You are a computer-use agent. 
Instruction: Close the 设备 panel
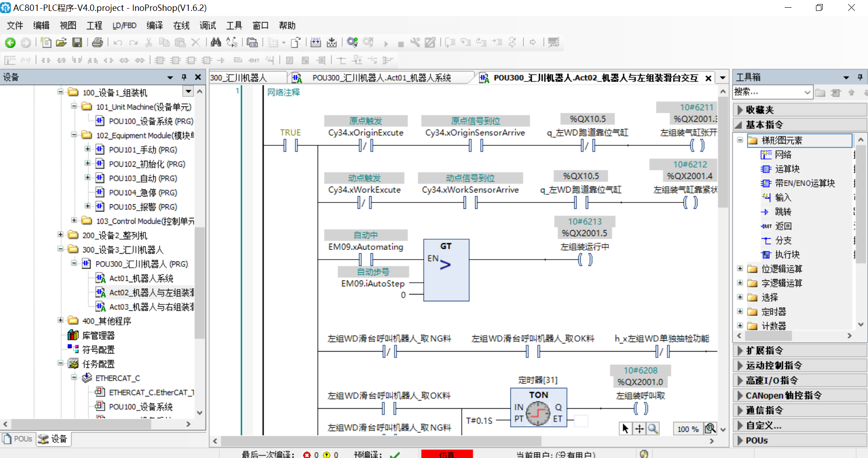coord(198,77)
